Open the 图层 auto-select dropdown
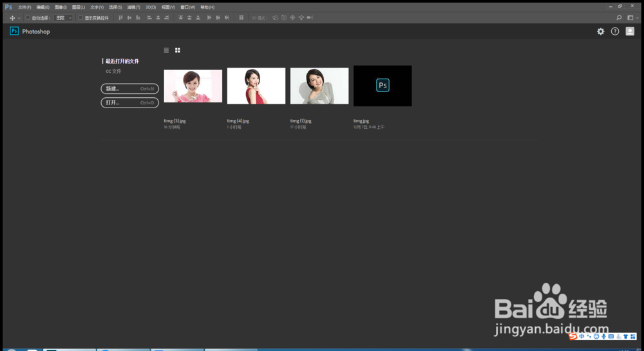 coord(64,17)
